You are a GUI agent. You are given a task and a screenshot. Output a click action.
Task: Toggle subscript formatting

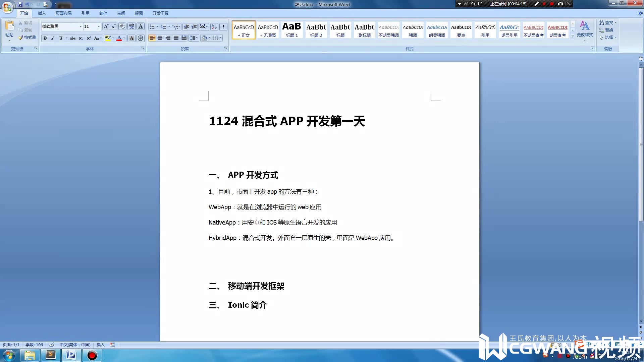tap(80, 38)
